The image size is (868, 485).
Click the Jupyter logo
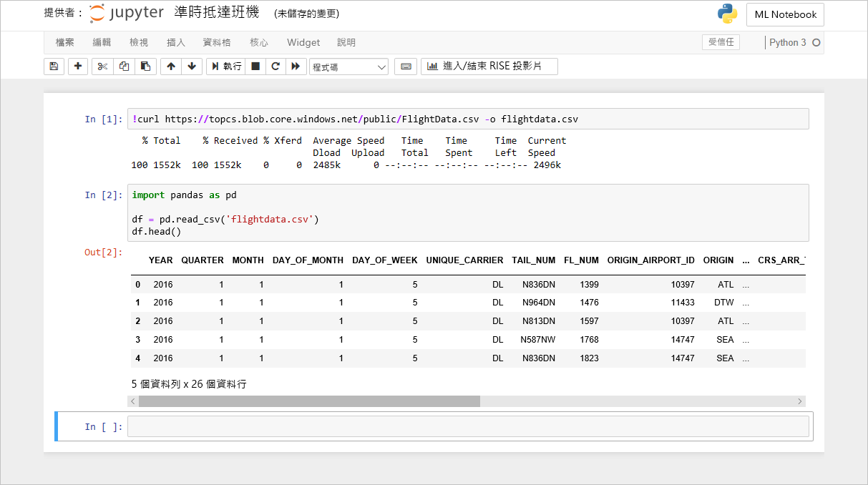pyautogui.click(x=127, y=13)
